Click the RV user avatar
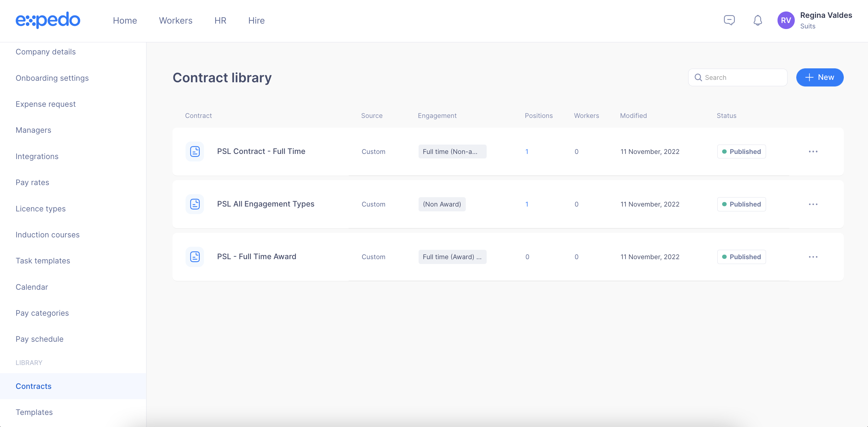 (786, 20)
